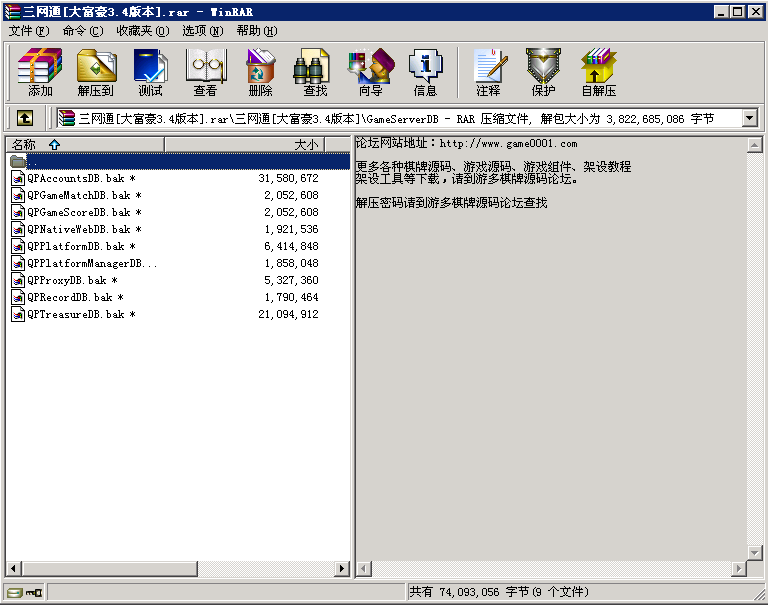Open the 选项 (Options) menu
This screenshot has height=605, width=768.
pos(202,30)
